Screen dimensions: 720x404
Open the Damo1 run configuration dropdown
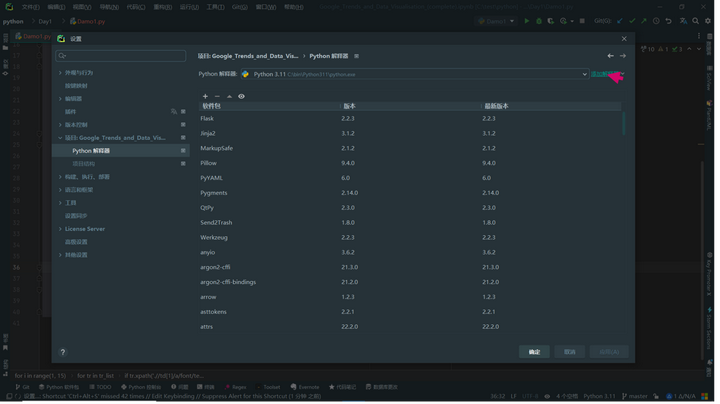point(495,21)
